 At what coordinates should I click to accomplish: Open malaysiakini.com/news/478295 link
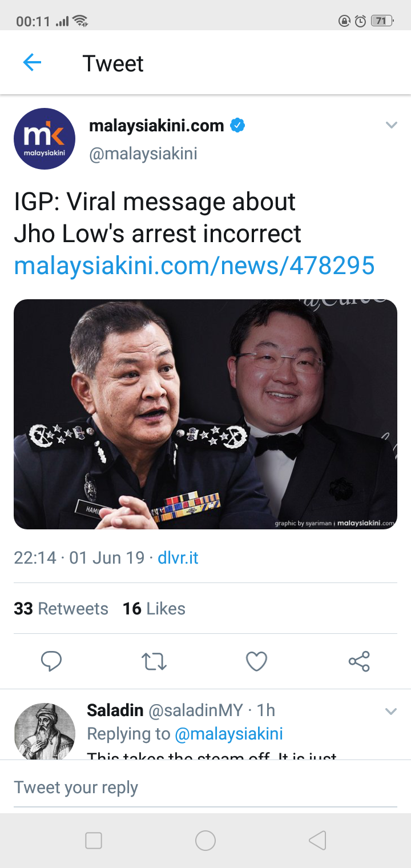click(194, 266)
